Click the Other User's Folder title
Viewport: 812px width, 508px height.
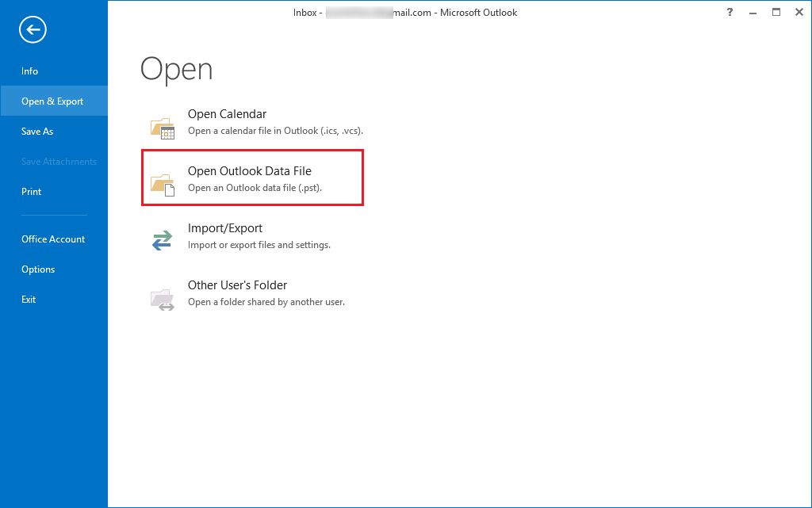[x=237, y=285]
